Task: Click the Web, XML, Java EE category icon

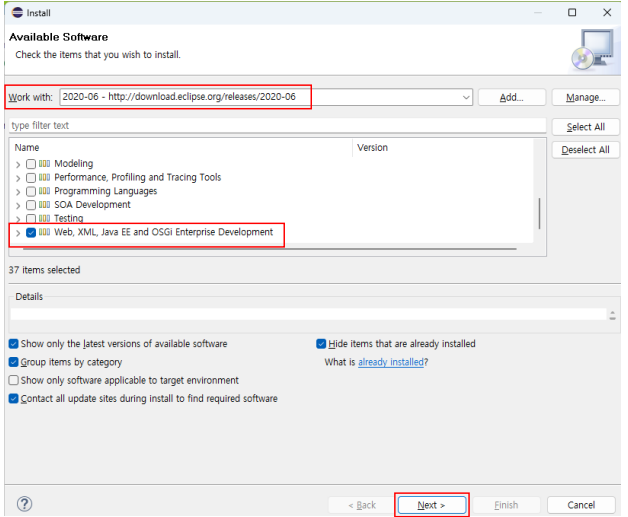Action: point(44,232)
